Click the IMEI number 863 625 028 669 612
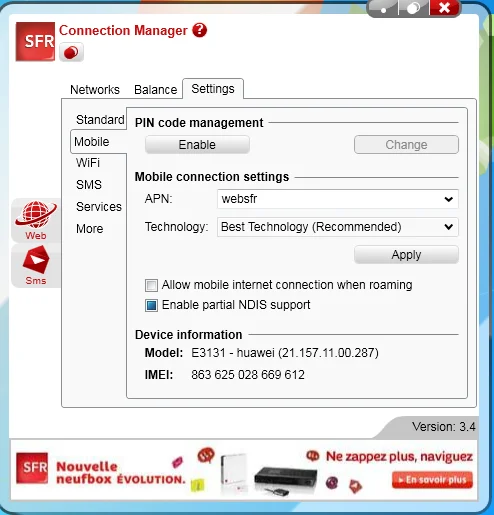The height and width of the screenshot is (515, 494). [x=248, y=375]
